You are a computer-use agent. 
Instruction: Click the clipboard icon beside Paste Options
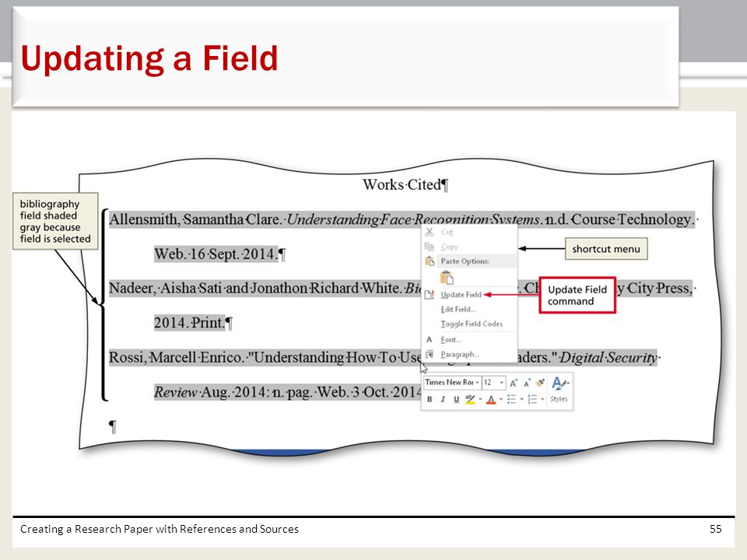(x=430, y=261)
